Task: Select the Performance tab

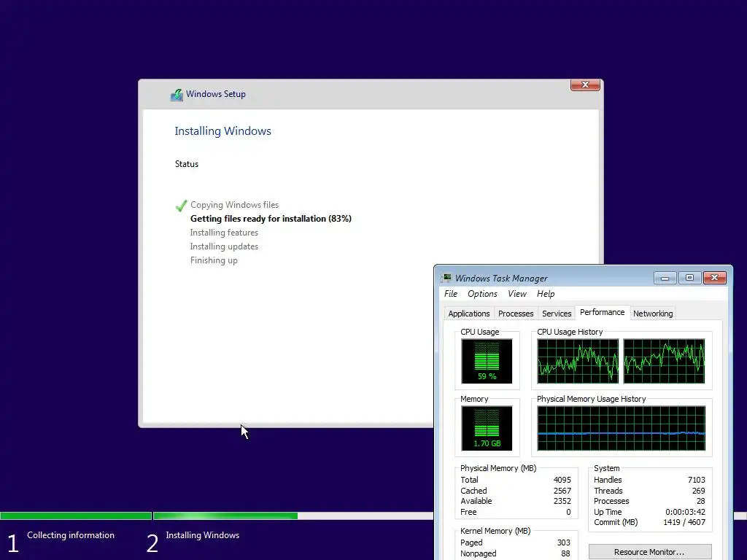Action: (x=602, y=312)
